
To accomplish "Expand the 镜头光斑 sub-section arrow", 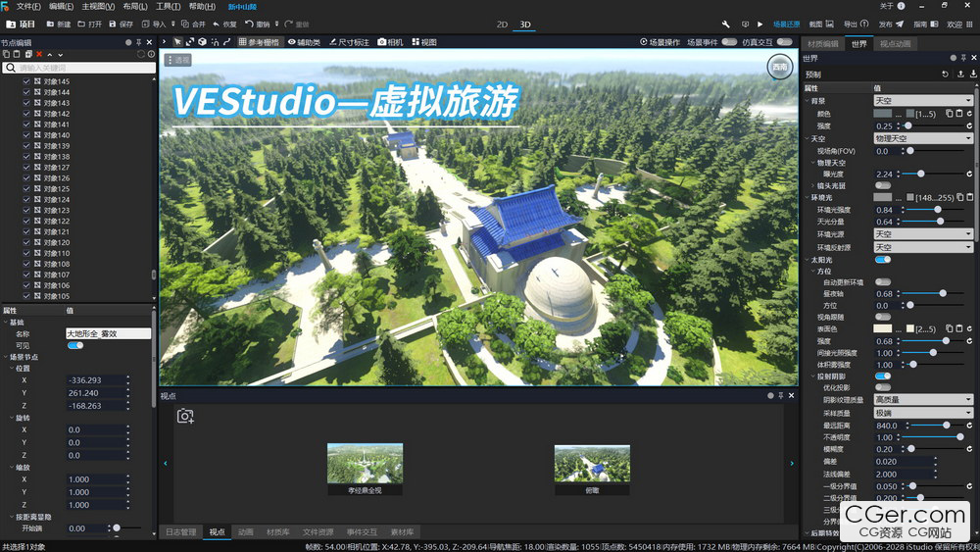I will (x=812, y=185).
